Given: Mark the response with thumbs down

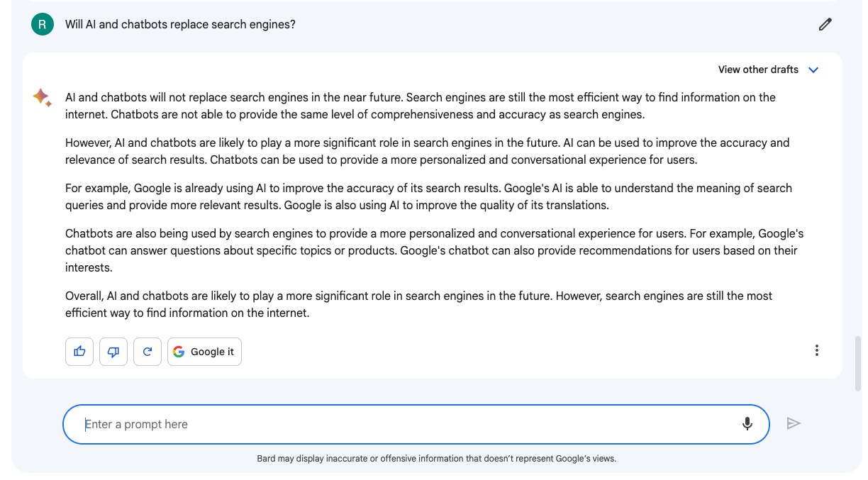Looking at the screenshot, I should coord(113,352).
